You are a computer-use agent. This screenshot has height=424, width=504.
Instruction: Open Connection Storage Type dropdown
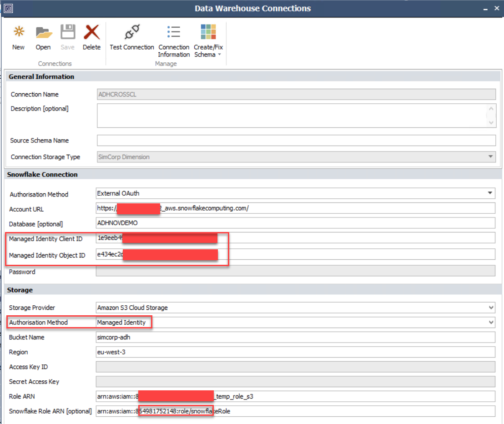[490, 157]
